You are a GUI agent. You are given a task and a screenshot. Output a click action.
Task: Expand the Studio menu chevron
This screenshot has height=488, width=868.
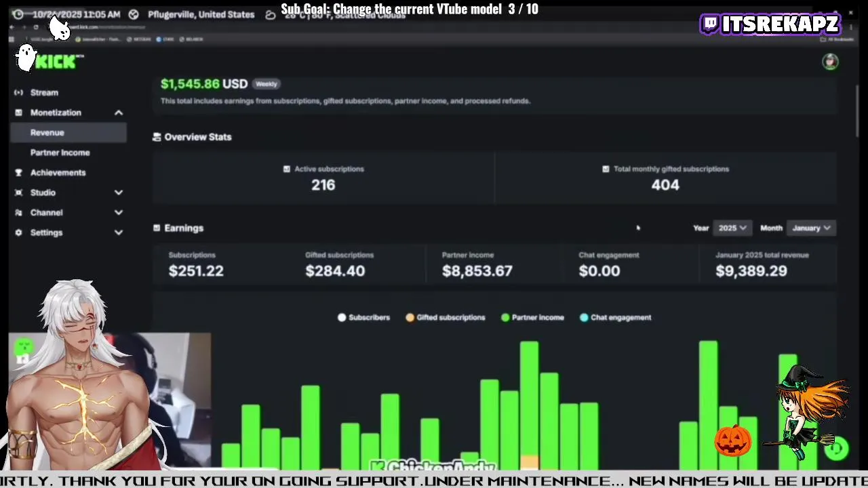tap(119, 192)
